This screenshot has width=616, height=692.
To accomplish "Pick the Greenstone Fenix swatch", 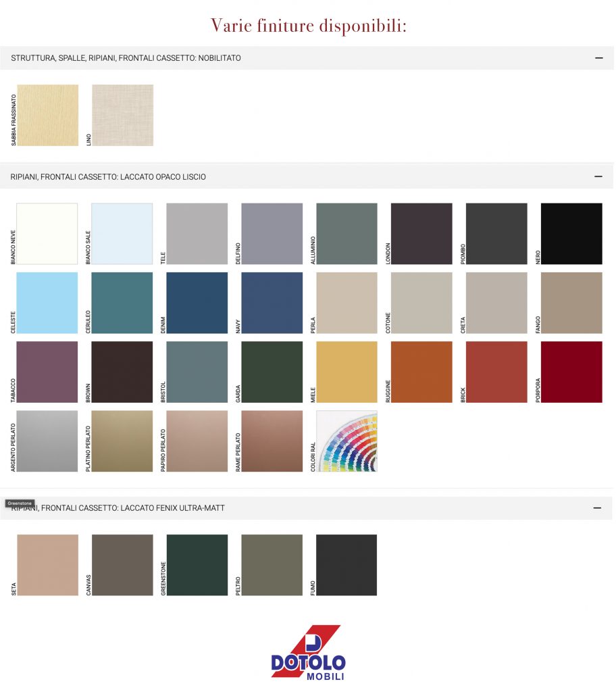I will tap(197, 565).
